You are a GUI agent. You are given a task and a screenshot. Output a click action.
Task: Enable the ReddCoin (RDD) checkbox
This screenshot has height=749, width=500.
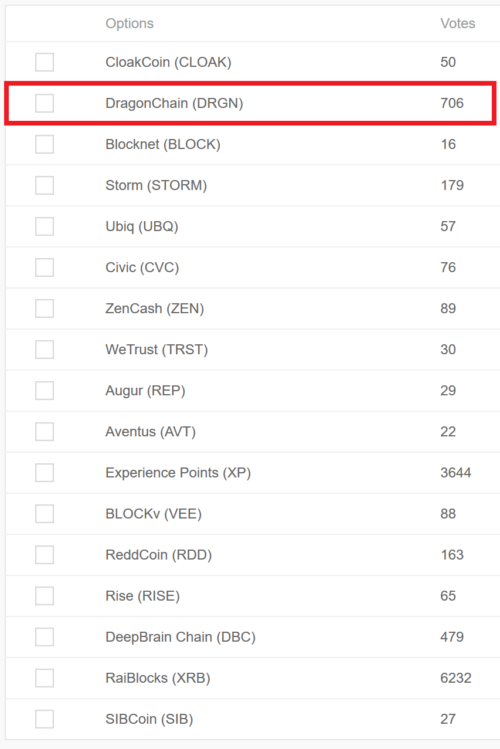[x=44, y=555]
